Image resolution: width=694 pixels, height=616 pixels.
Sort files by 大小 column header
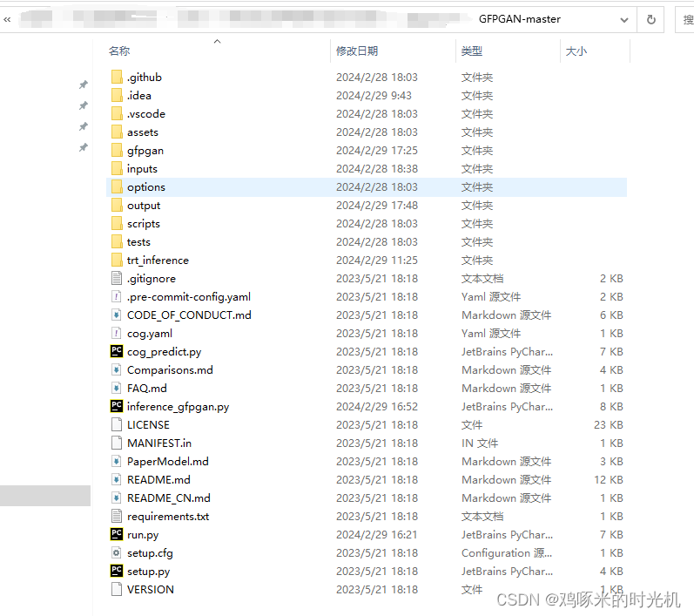click(576, 51)
